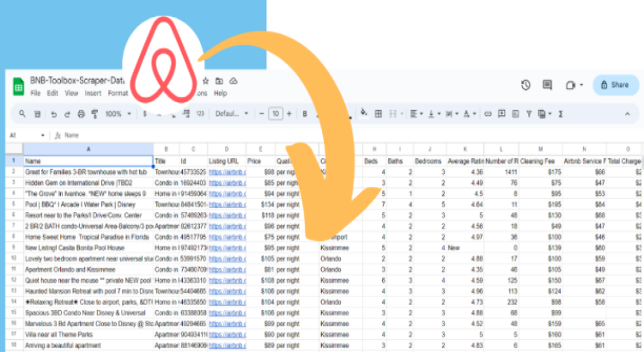Click the Share button

(616, 85)
